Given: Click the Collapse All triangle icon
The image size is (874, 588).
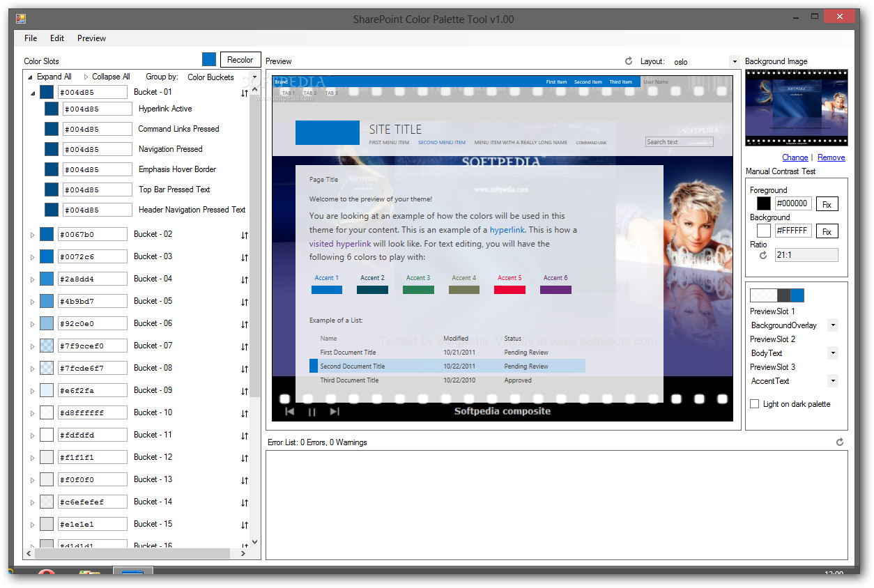Looking at the screenshot, I should pos(86,77).
